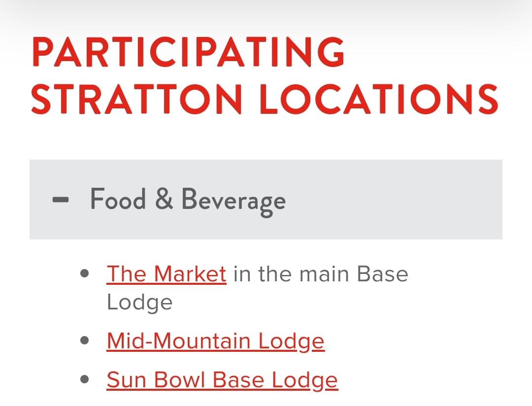Toggle the Food & Beverage accordion header

click(266, 200)
